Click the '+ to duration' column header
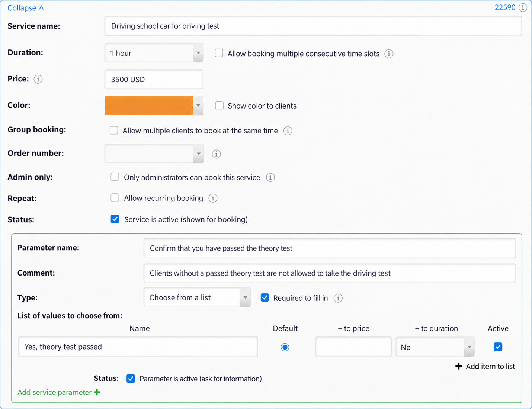532x409 pixels. [x=436, y=329]
